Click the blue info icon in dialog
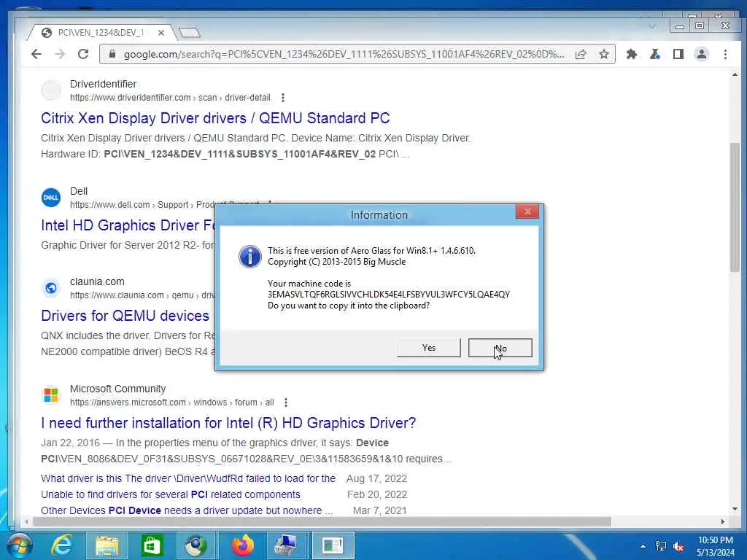 250,257
